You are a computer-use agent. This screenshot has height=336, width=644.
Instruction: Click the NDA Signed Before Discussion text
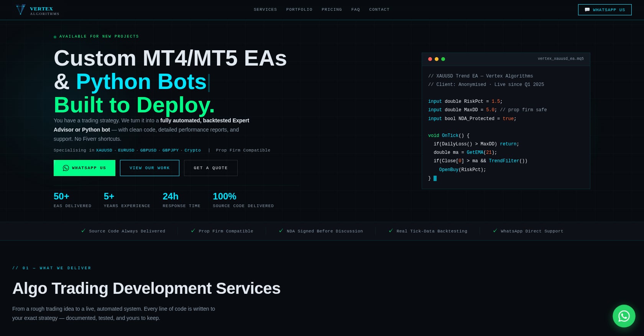click(x=325, y=231)
